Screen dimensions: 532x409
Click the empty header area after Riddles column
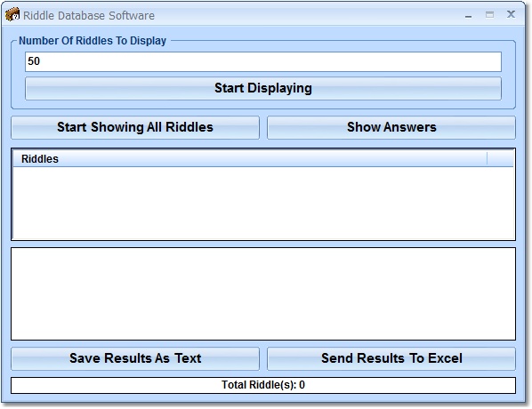(x=501, y=159)
